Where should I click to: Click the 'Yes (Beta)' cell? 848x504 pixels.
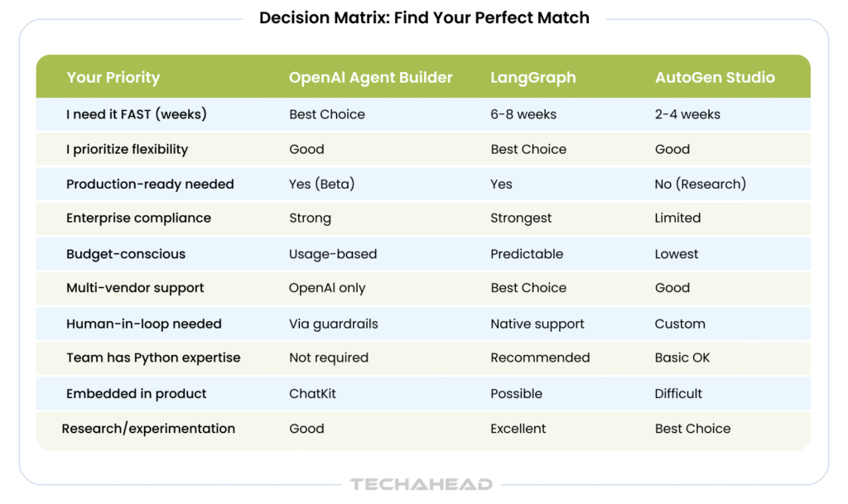[321, 184]
